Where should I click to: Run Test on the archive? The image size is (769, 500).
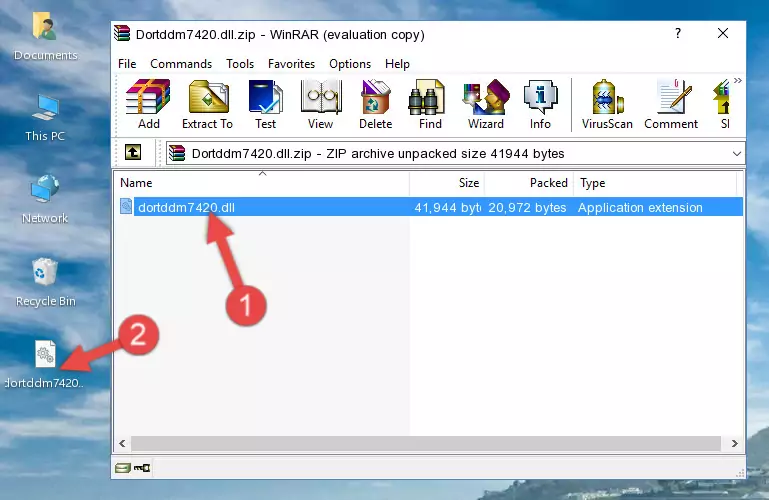(265, 104)
